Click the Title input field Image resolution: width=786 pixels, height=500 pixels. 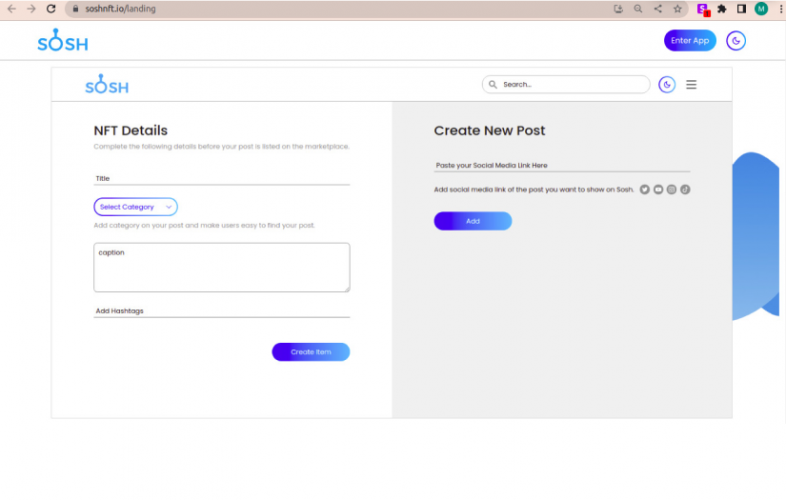point(222,179)
